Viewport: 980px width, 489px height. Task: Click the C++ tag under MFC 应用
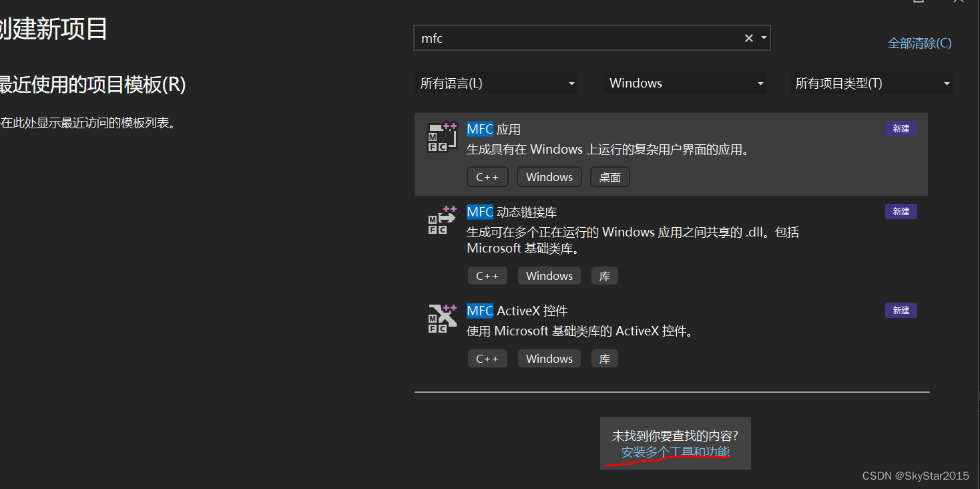click(487, 177)
